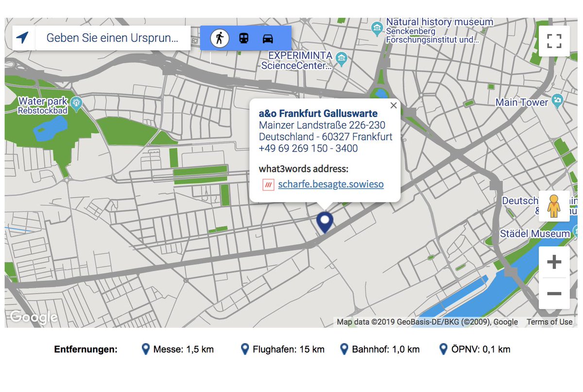This screenshot has width=583, height=392.
Task: Click 'Flughafen: 15 km' text
Action: coord(289,349)
